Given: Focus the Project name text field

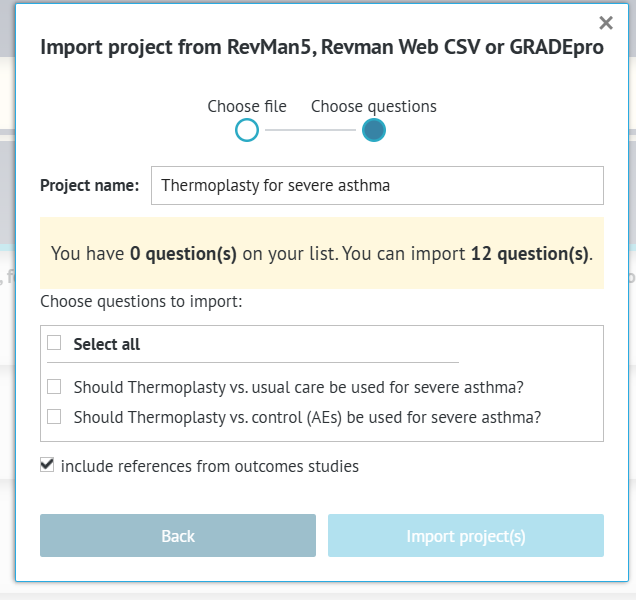Looking at the screenshot, I should (377, 185).
